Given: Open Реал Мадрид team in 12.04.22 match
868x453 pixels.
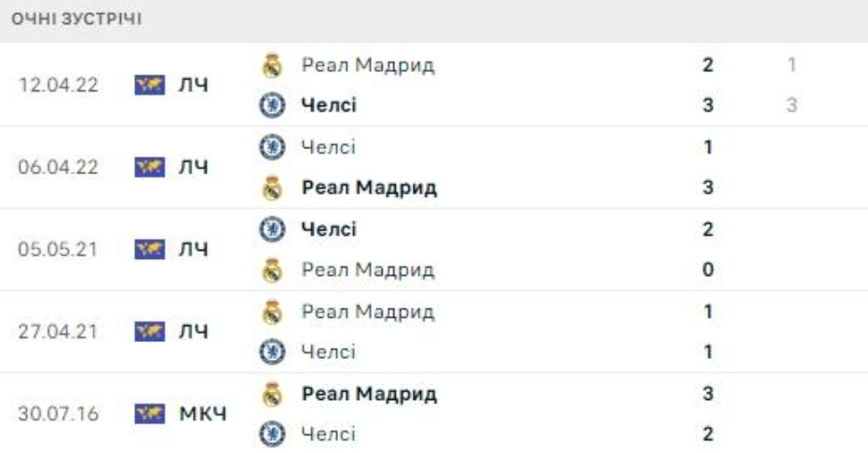Looking at the screenshot, I should click(x=368, y=66).
